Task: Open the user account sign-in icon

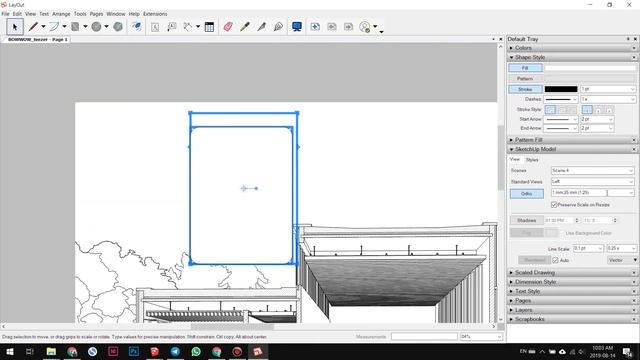Action: click(x=365, y=27)
